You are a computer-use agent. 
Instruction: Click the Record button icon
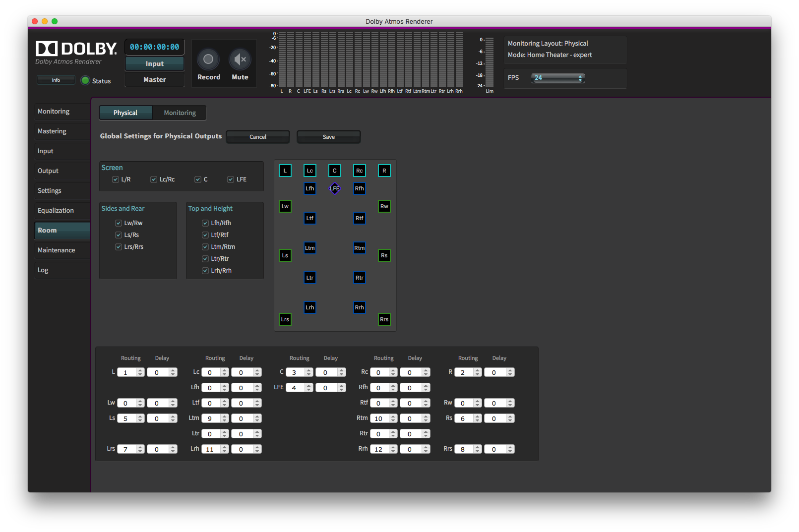coord(208,59)
